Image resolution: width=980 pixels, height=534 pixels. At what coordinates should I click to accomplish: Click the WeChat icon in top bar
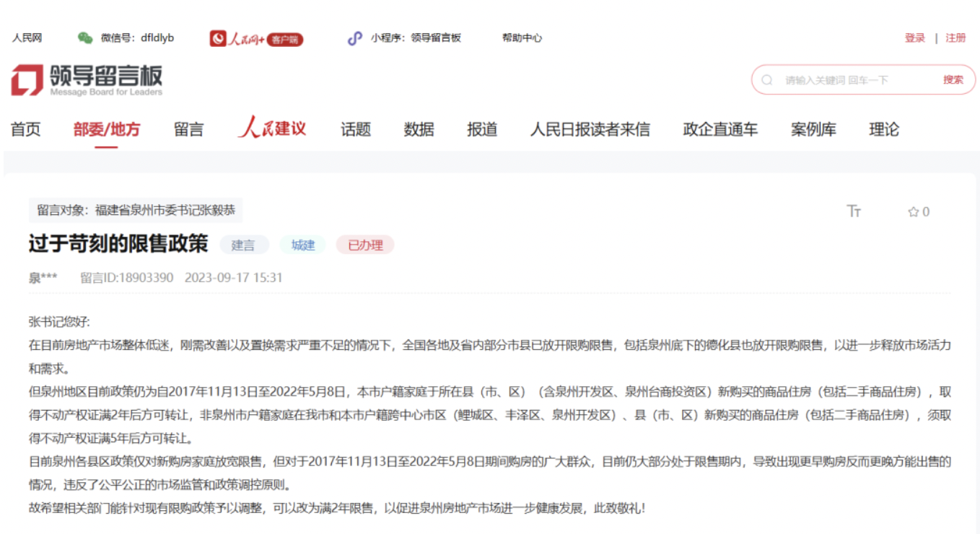pos(85,38)
